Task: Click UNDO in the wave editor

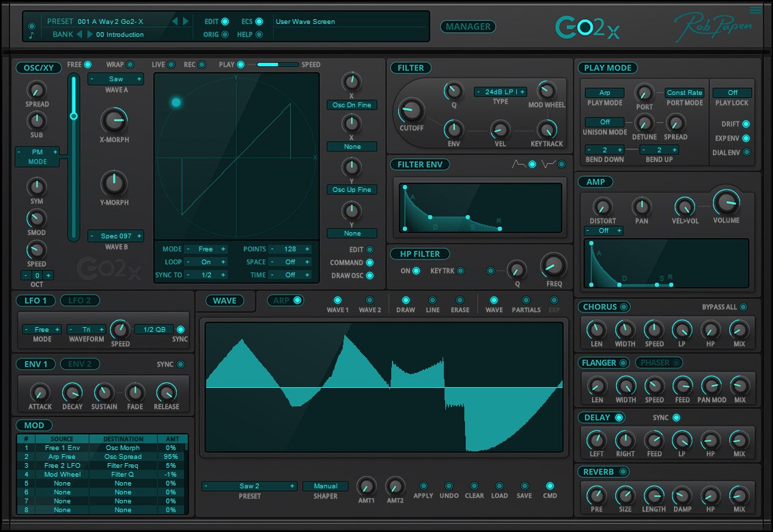Action: 449,486
